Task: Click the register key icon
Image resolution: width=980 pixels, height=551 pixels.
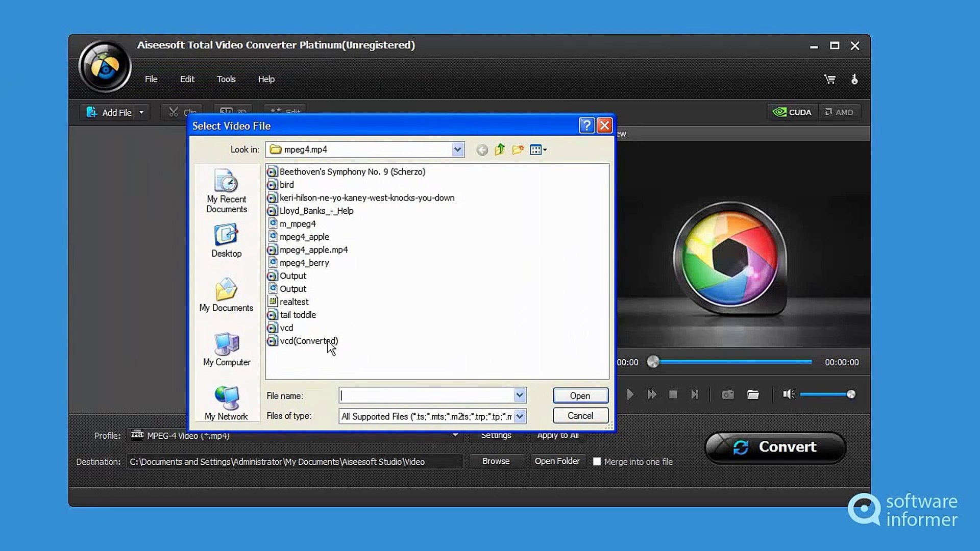Action: tap(854, 79)
